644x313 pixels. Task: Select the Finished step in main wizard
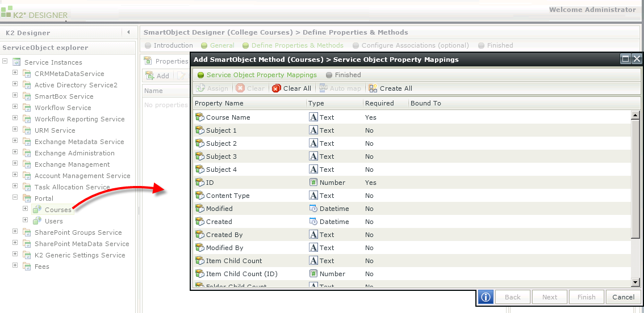click(x=496, y=45)
